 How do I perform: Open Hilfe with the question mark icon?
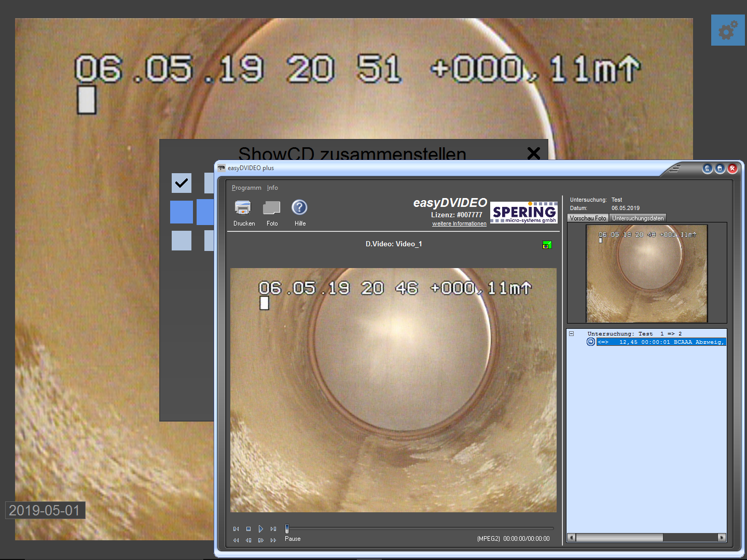pos(299,208)
